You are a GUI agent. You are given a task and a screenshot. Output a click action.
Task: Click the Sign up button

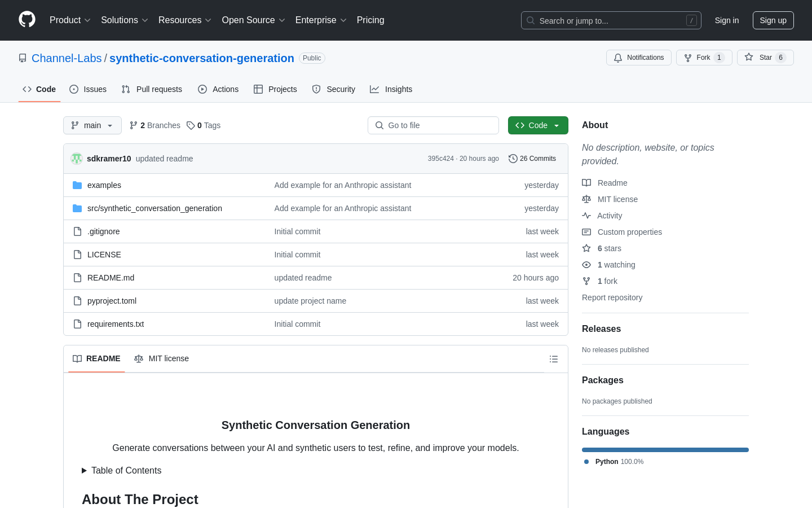coord(773,20)
